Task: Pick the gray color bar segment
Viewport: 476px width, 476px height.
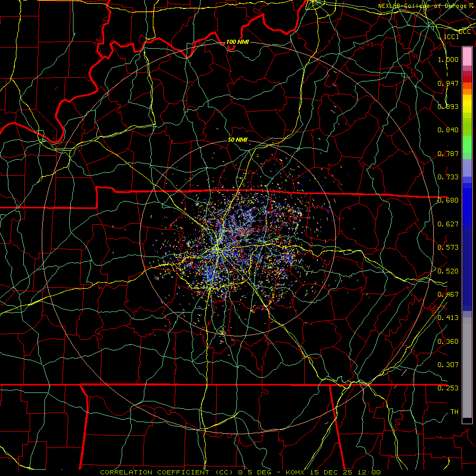Action: pos(467,370)
